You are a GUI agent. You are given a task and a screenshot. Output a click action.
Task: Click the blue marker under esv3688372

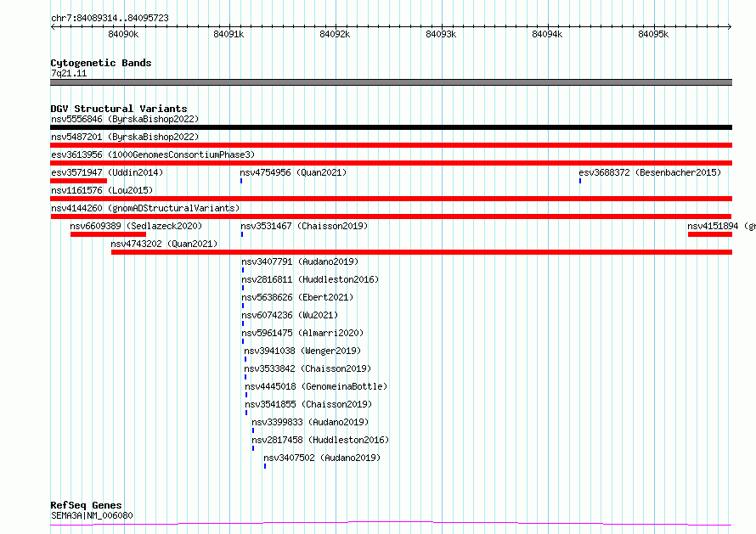580,181
